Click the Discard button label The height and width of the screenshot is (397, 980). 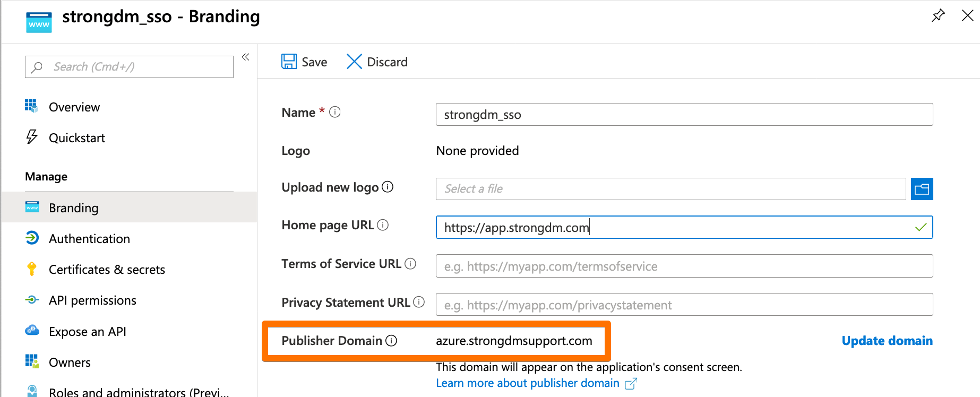pyautogui.click(x=387, y=62)
